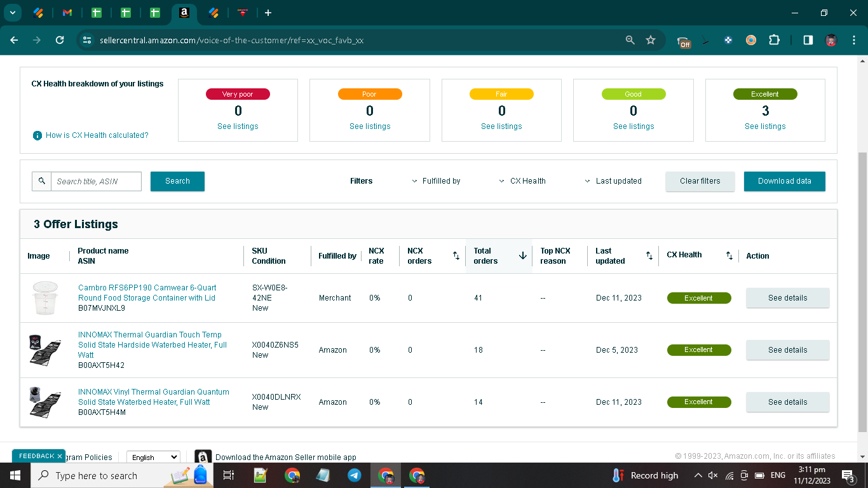Viewport: 868px width, 488px height.
Task: Sort the table by NCX orders
Action: pyautogui.click(x=456, y=256)
